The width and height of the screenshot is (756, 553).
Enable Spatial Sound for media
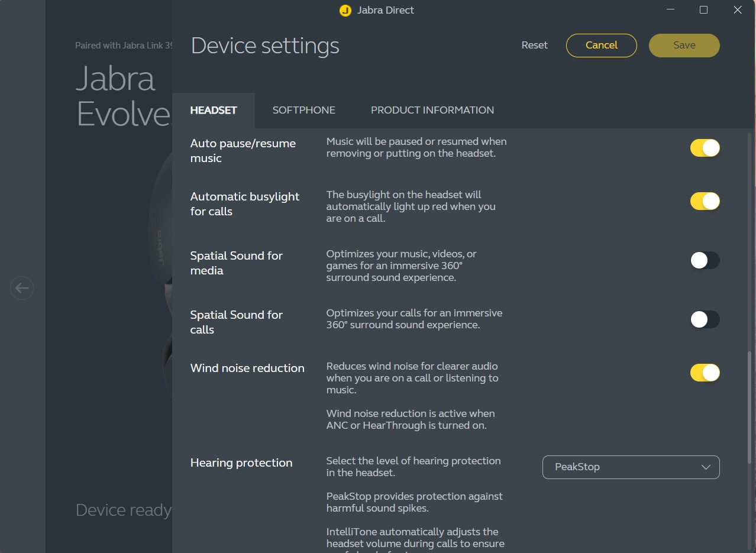pos(705,260)
